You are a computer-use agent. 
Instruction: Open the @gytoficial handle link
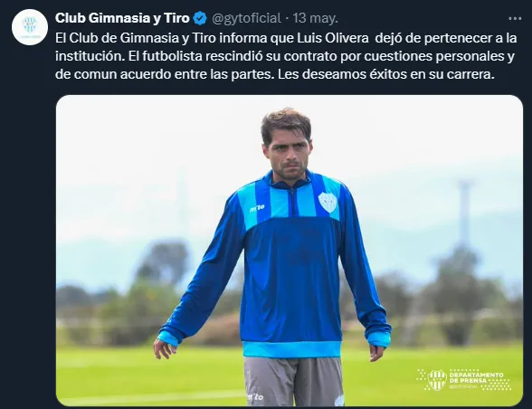(246, 18)
